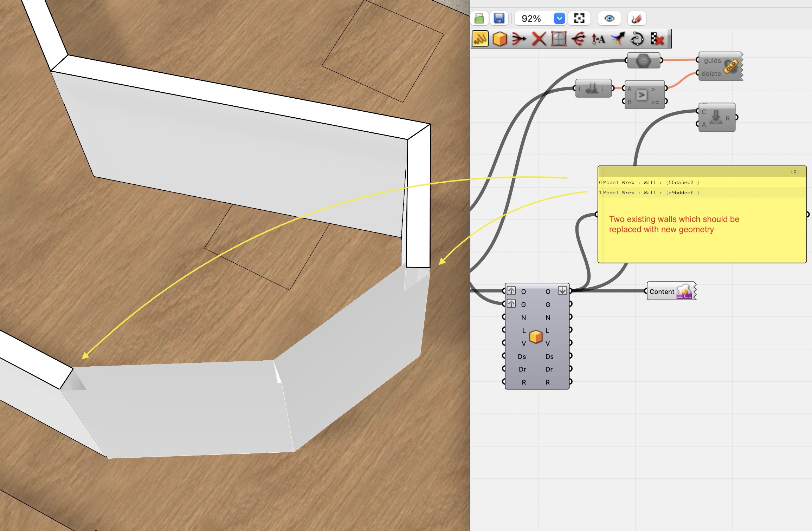
Task: Save the document using floppy disk icon
Action: click(x=499, y=19)
